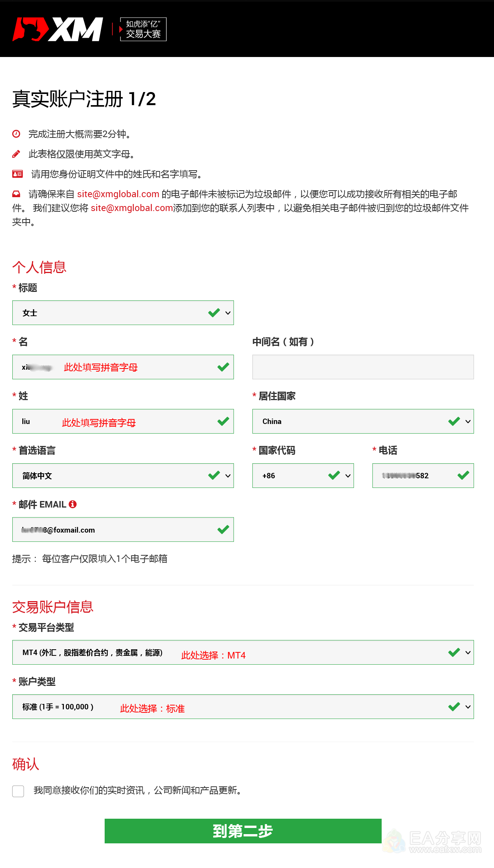Open the 交易平台类型 dropdown showing MT4
Screen dimensions: 494x868
[243, 652]
